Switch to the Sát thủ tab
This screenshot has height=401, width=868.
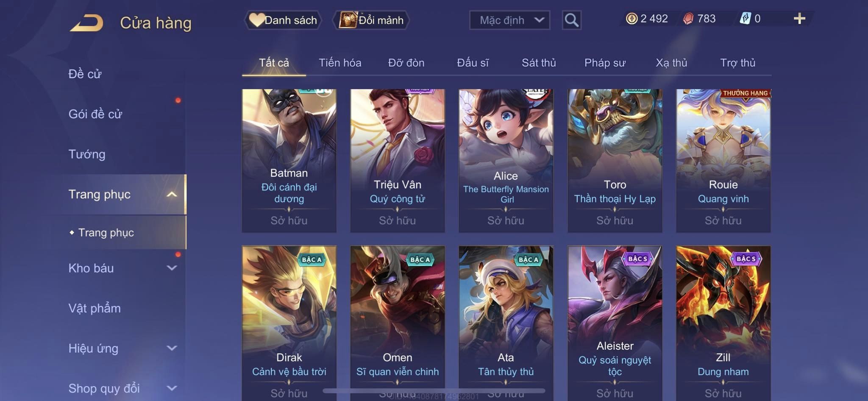538,63
